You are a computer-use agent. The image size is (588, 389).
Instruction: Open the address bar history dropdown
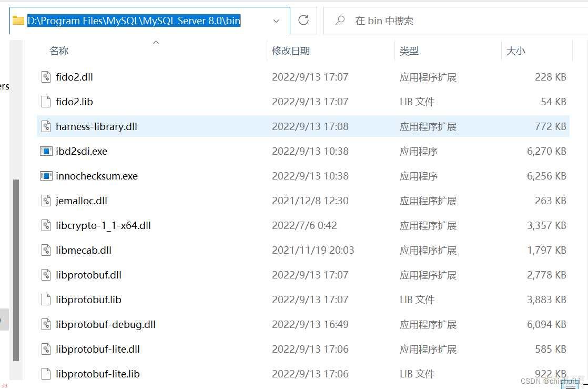(276, 21)
